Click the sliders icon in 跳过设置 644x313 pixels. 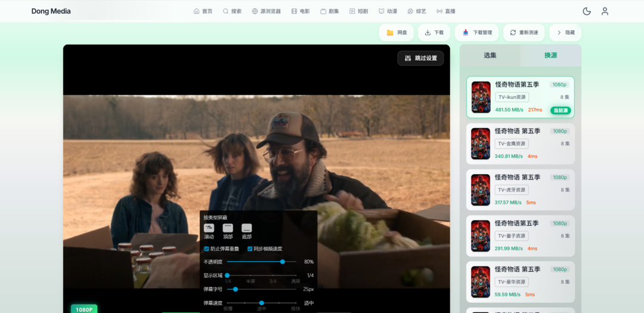tap(408, 58)
